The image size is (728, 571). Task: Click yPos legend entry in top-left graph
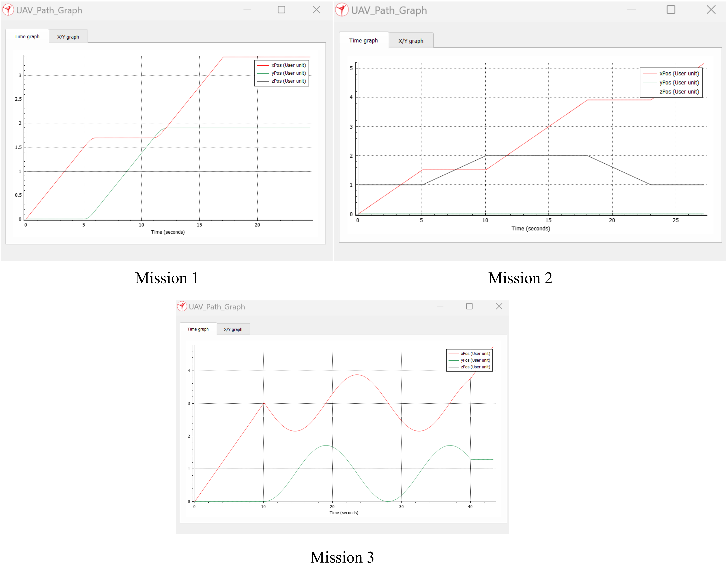pyautogui.click(x=289, y=73)
